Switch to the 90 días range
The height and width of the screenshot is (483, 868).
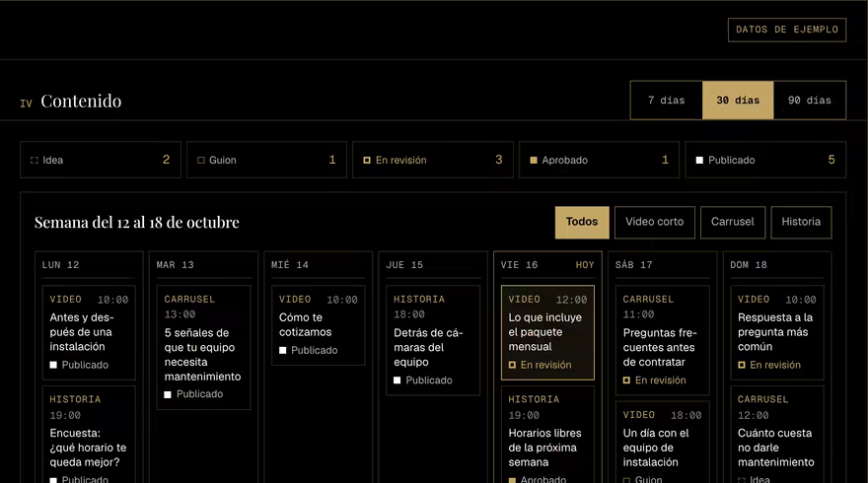[x=810, y=101]
